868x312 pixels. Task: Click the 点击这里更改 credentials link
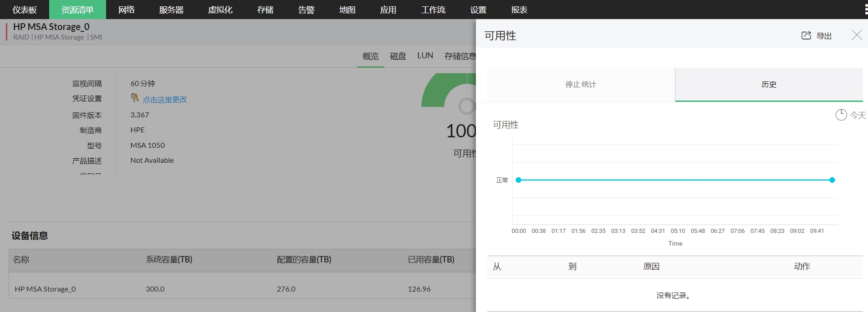165,100
